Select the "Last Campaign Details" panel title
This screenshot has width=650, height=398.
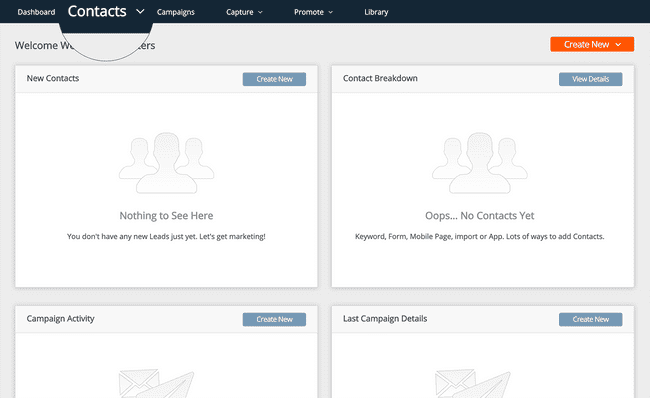[385, 319]
